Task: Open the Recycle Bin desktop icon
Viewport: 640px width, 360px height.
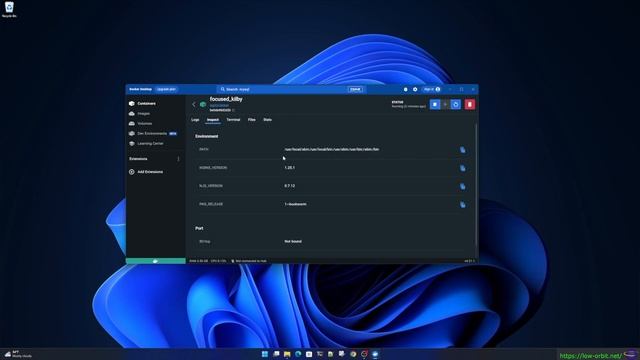Action: pos(9,9)
